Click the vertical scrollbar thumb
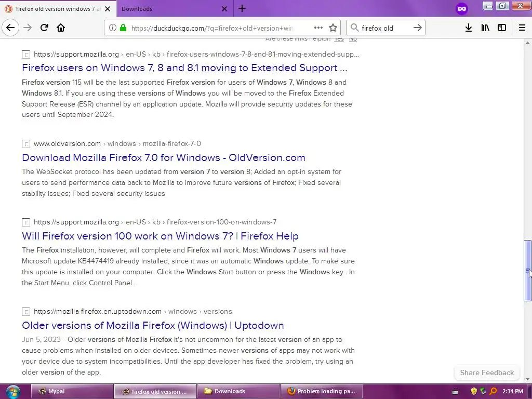The width and height of the screenshot is (532, 399). (x=527, y=270)
